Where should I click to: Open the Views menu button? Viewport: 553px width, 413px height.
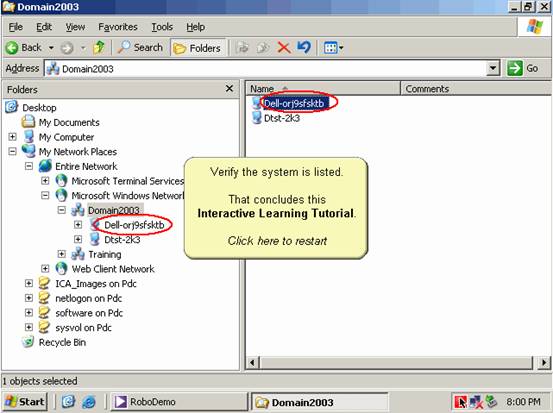333,48
